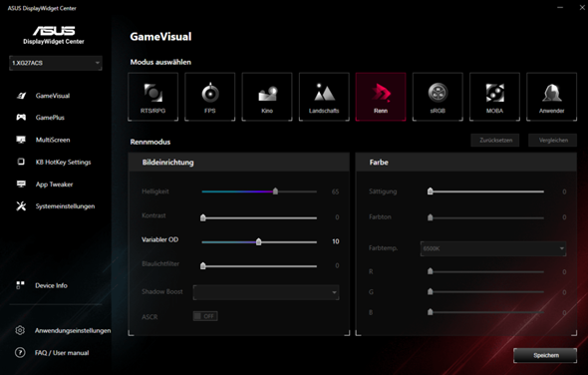Click the Farbton slider handle
Viewport: 588px width, 375px height.
coord(431,217)
